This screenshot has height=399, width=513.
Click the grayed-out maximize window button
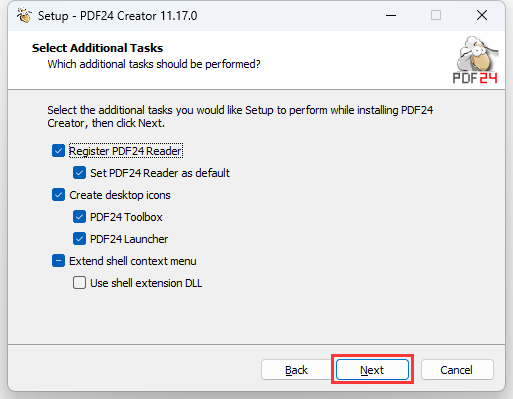click(436, 15)
